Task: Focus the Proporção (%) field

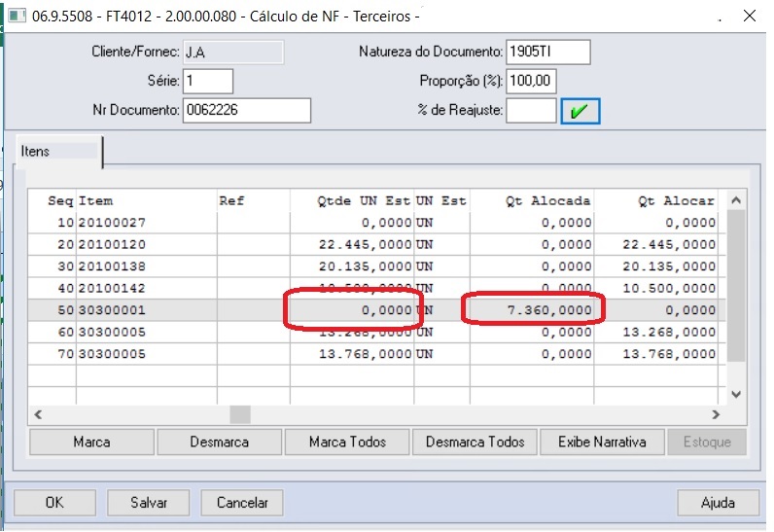Action: (531, 81)
